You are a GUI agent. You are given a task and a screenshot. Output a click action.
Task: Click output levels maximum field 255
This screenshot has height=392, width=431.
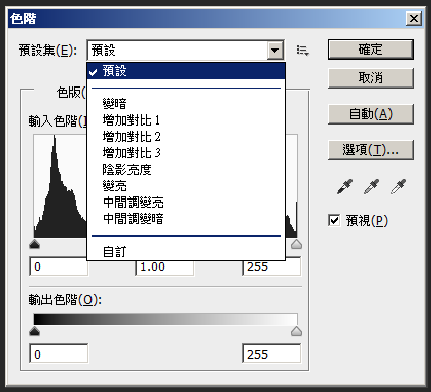(271, 353)
